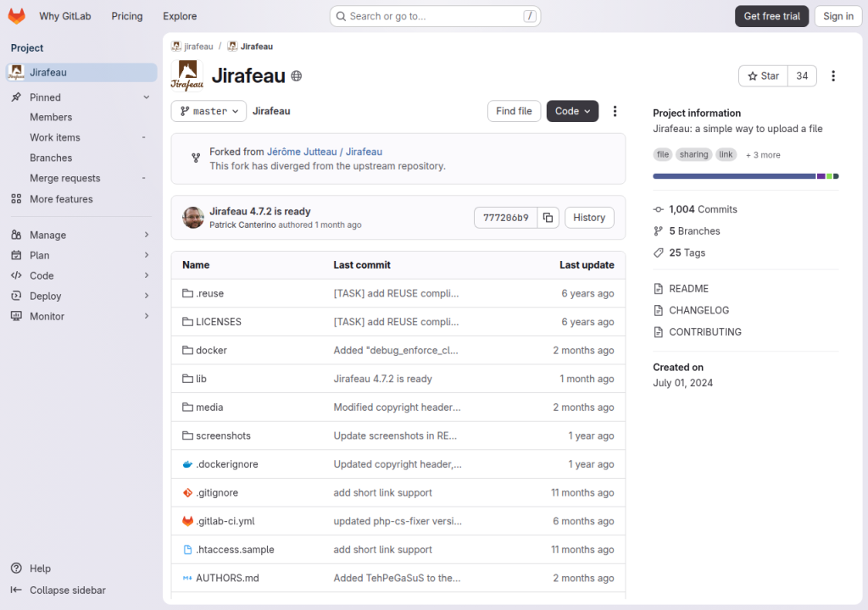This screenshot has height=610, width=868.
Task: Click the .gitignore git icon
Action: pos(187,492)
